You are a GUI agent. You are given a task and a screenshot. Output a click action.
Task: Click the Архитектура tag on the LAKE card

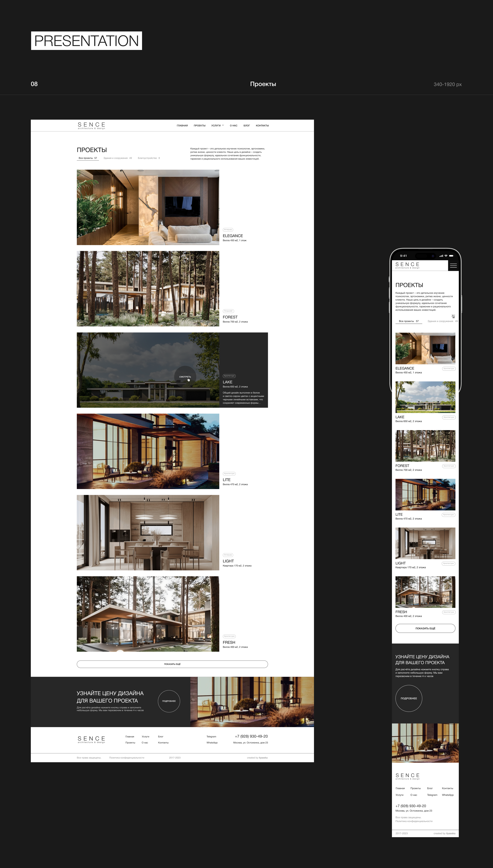click(229, 376)
